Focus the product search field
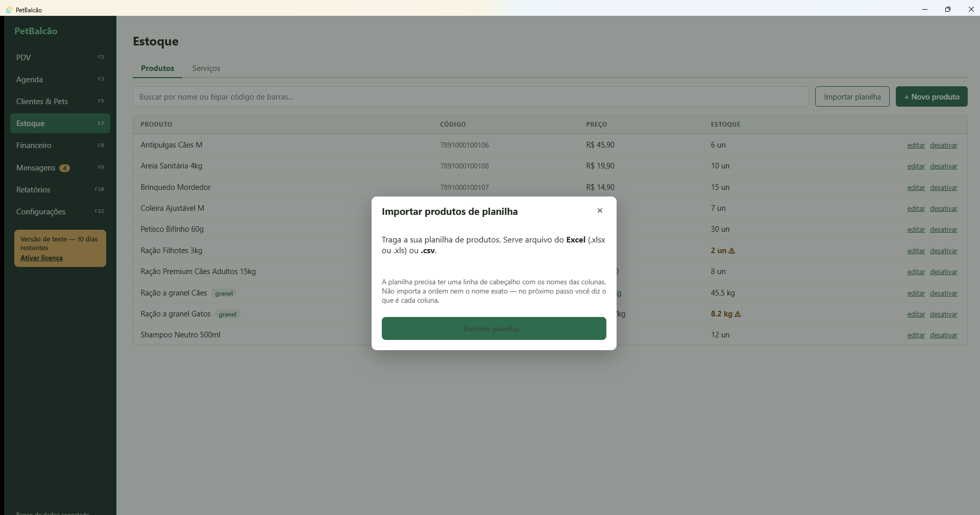The image size is (980, 515). click(x=471, y=97)
